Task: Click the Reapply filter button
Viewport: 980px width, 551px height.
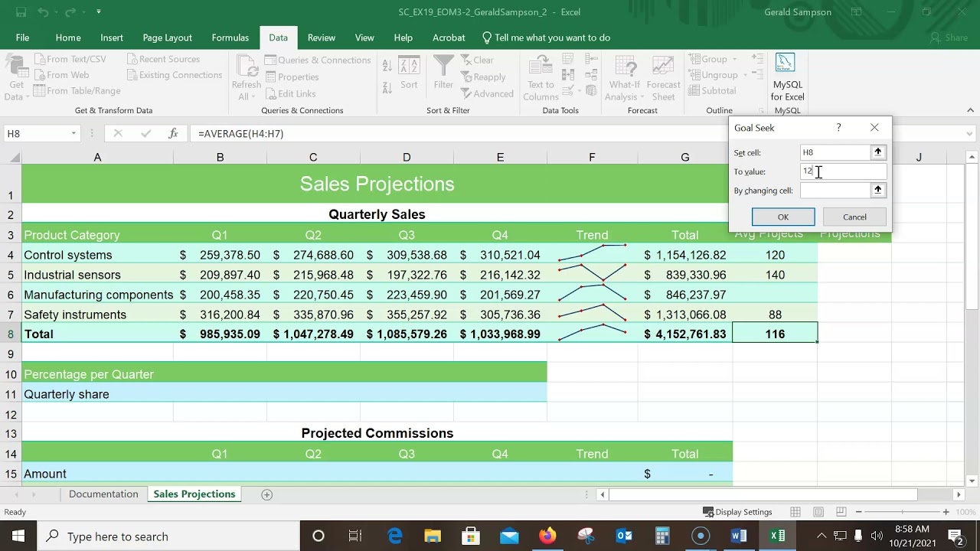Action: click(483, 77)
